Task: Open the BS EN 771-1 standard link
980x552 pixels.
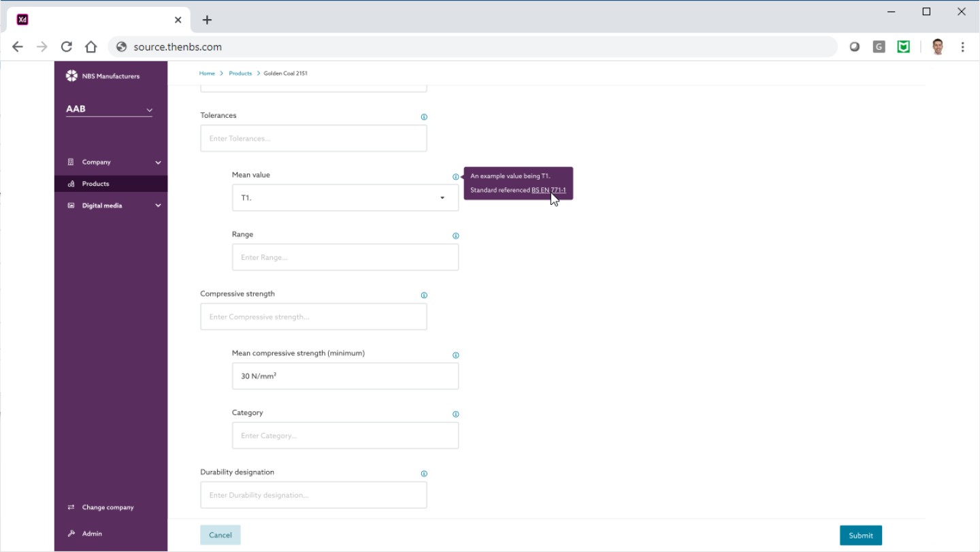Action: click(x=548, y=190)
